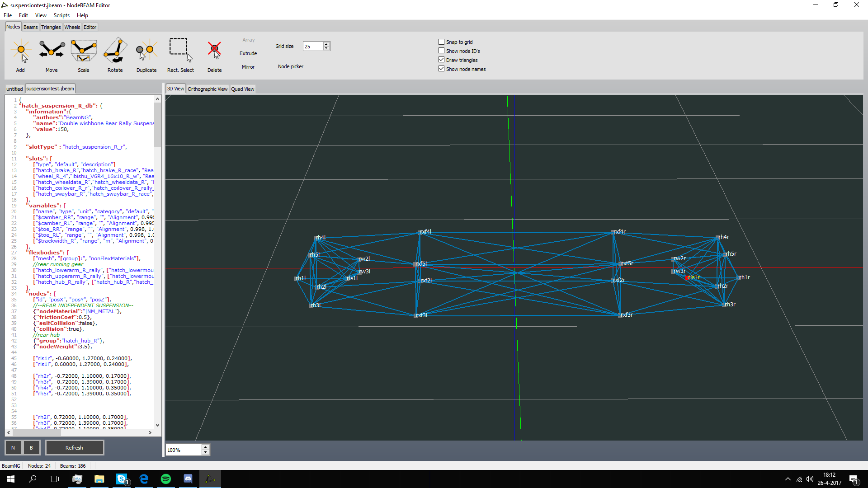Decrease grid size with down arrow
This screenshot has width=868, height=488.
point(326,48)
